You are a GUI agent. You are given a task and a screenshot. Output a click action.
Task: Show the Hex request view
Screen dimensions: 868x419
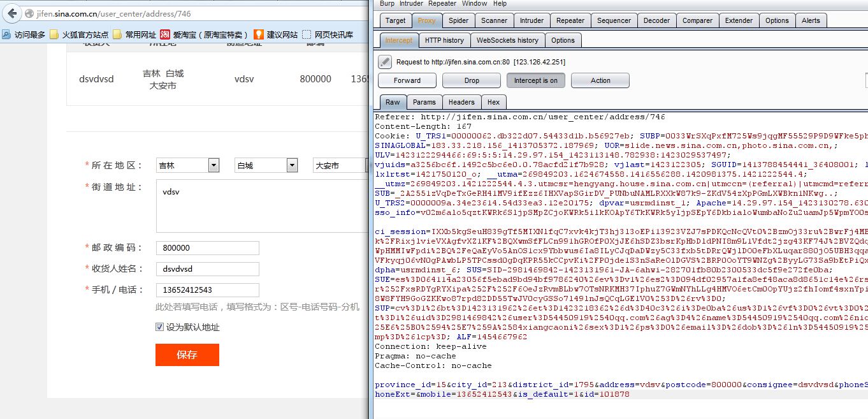point(494,102)
